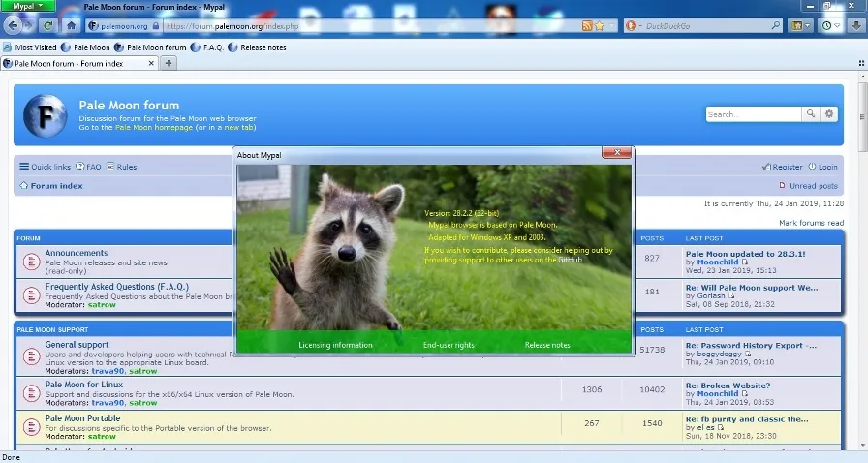Click the forum search magnifier icon

pyautogui.click(x=811, y=113)
